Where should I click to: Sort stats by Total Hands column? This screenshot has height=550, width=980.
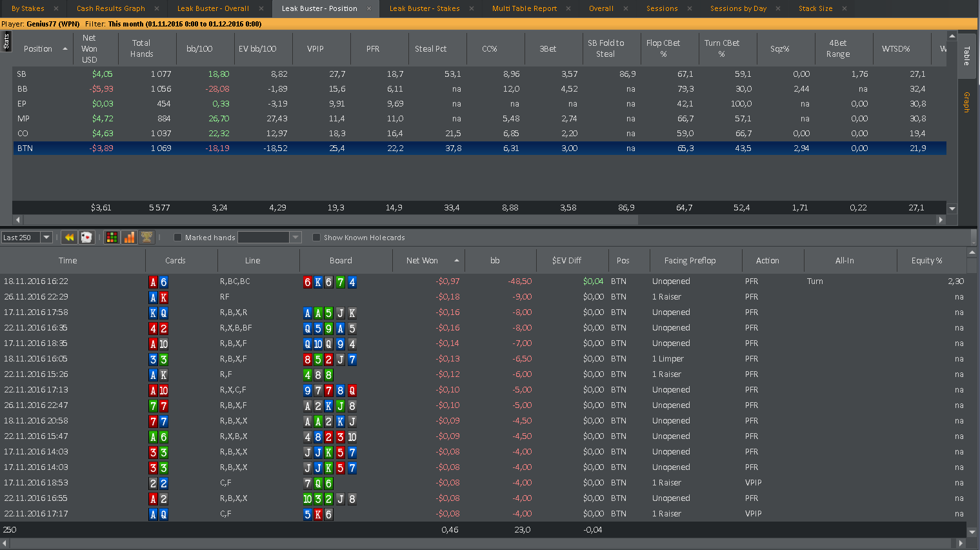[141, 48]
